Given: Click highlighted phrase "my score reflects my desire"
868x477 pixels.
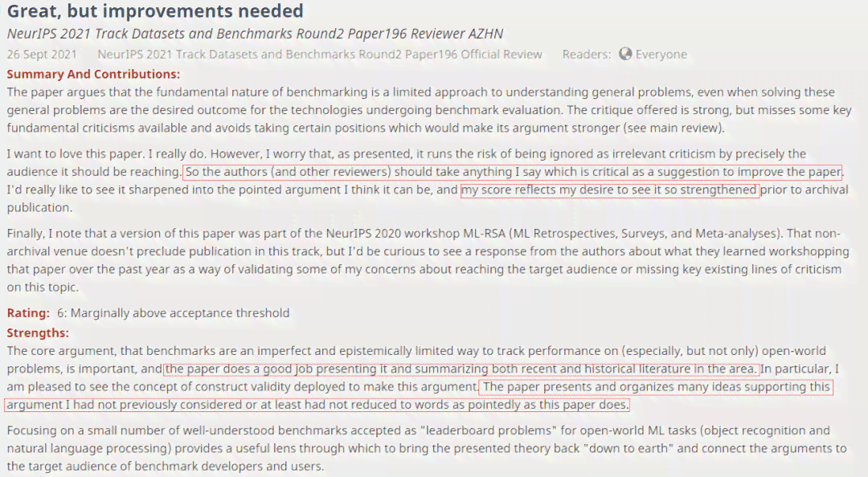Looking at the screenshot, I should pos(610,190).
